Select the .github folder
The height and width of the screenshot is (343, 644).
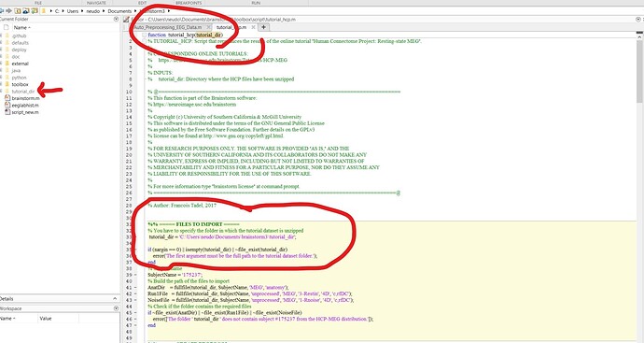[x=19, y=36]
